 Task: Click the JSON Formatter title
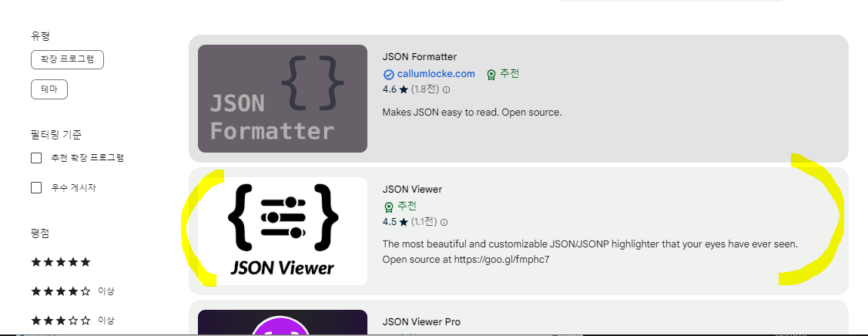pyautogui.click(x=419, y=57)
